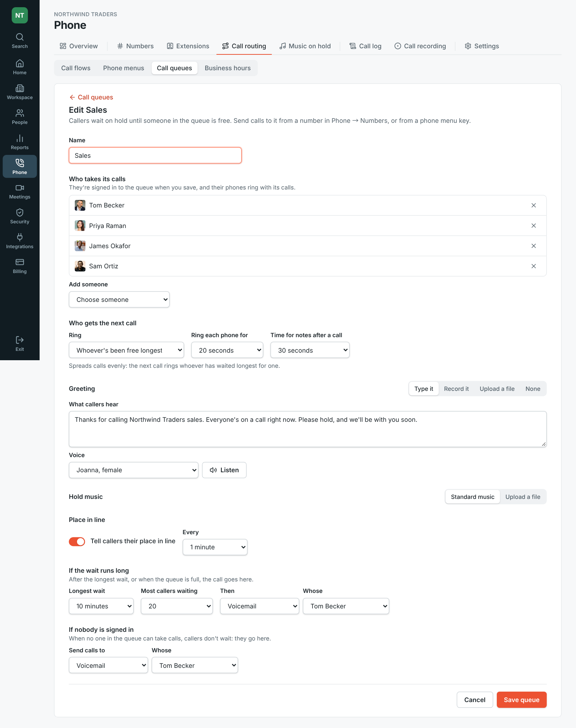Open the Longest wait dropdown
Screen dimensions: 576x728
tap(101, 606)
